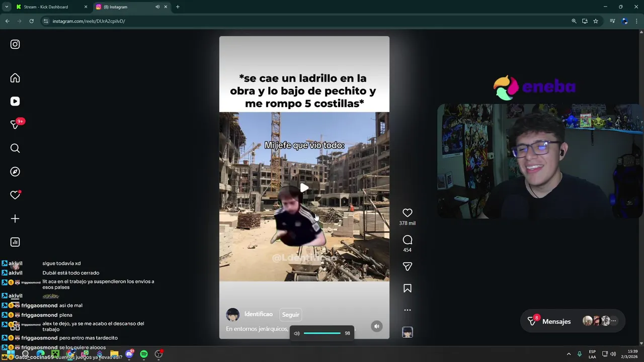Play the paused reel video
The image size is (644, 362).
click(304, 188)
